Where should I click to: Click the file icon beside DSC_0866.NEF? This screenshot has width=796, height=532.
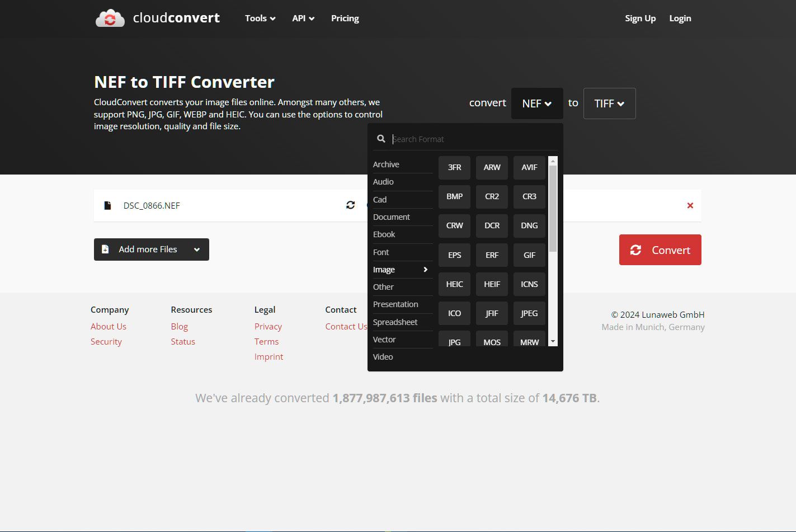[x=107, y=205]
